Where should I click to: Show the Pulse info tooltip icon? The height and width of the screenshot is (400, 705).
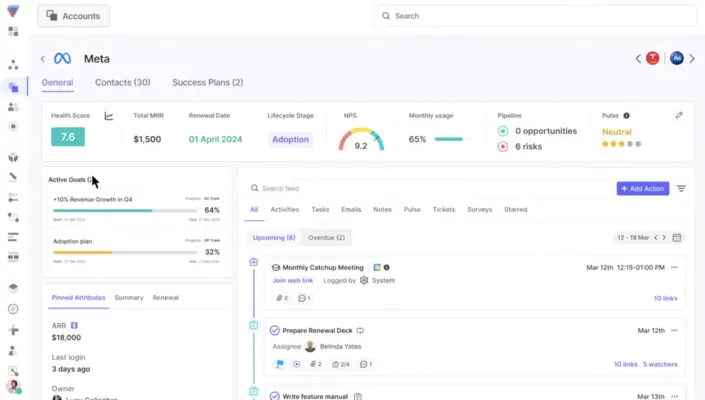coord(626,116)
